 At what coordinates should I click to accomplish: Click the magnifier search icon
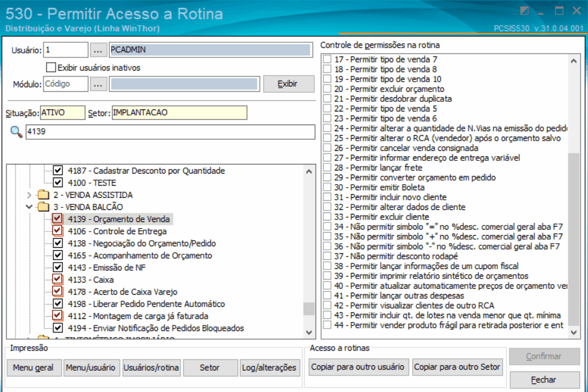pos(16,132)
